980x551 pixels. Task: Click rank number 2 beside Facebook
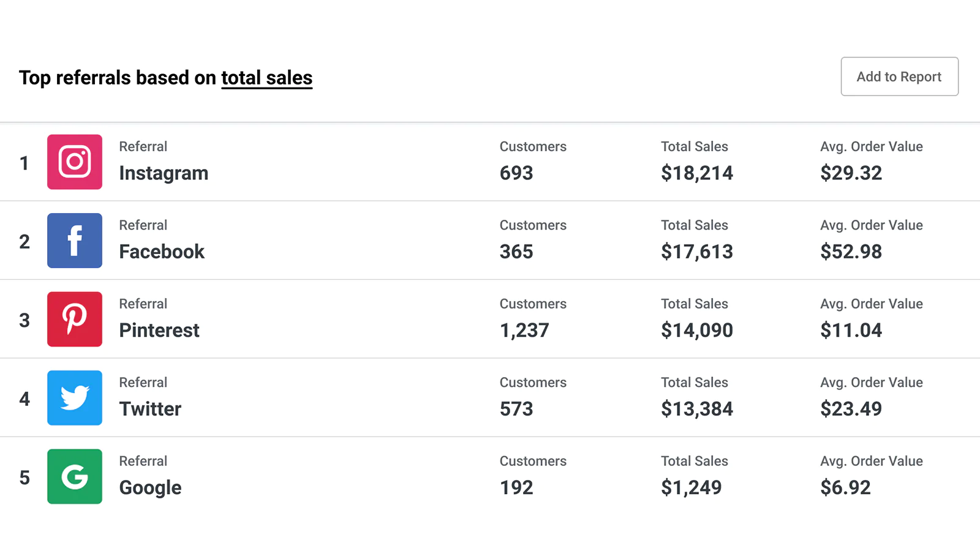(24, 242)
